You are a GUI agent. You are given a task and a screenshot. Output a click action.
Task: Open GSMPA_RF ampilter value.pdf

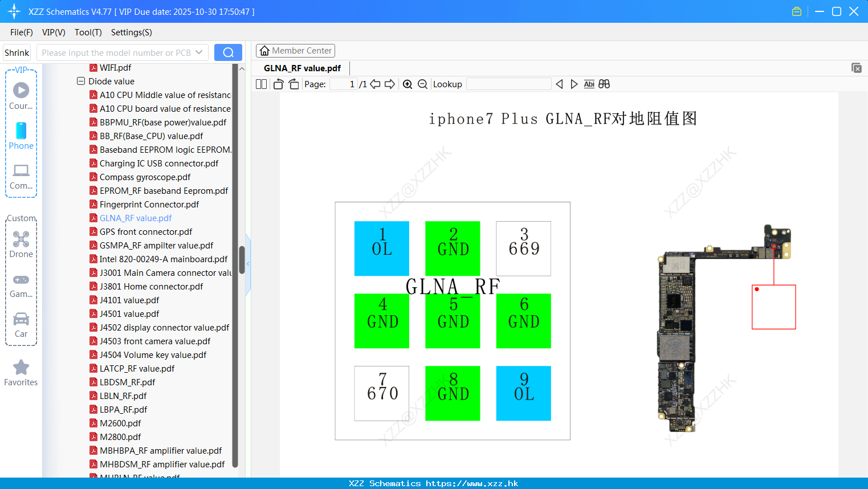pyautogui.click(x=152, y=246)
